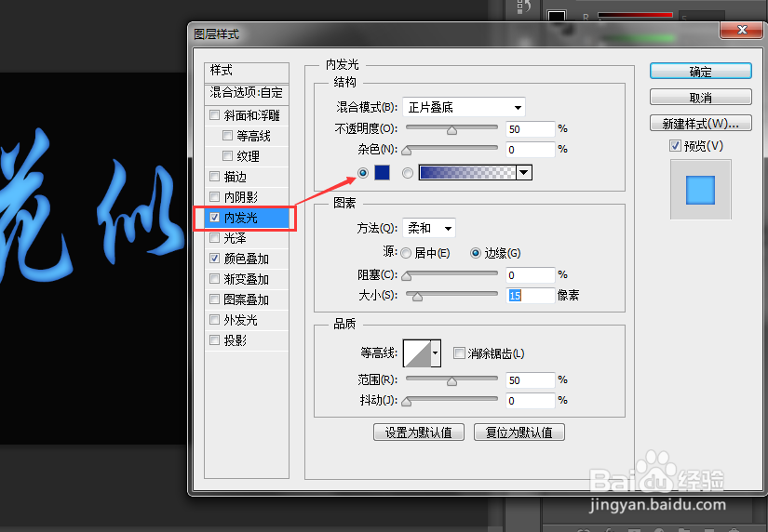768x532 pixels.
Task: Click the 阻塞 value field
Action: pyautogui.click(x=531, y=275)
